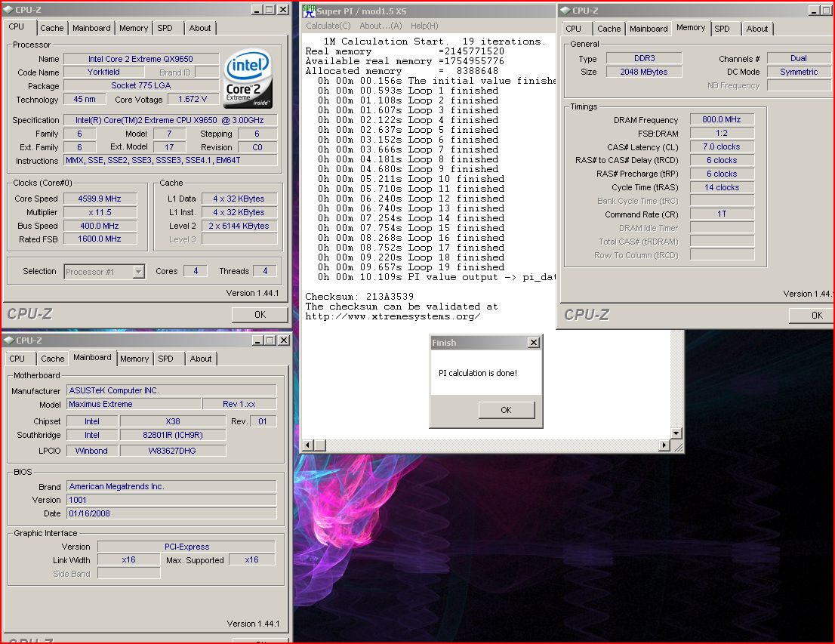Click the FSB:DRAM ratio 1:2

click(722, 133)
